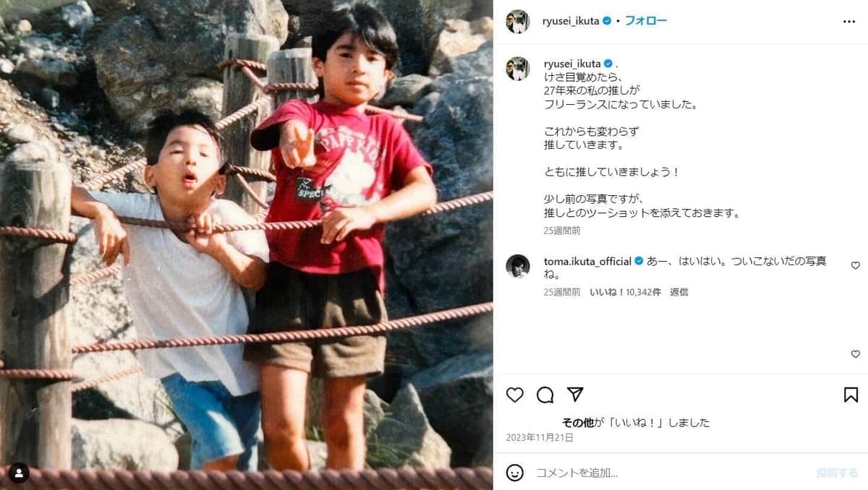Click the 投稿する post button
868x490 pixels.
tap(838, 473)
